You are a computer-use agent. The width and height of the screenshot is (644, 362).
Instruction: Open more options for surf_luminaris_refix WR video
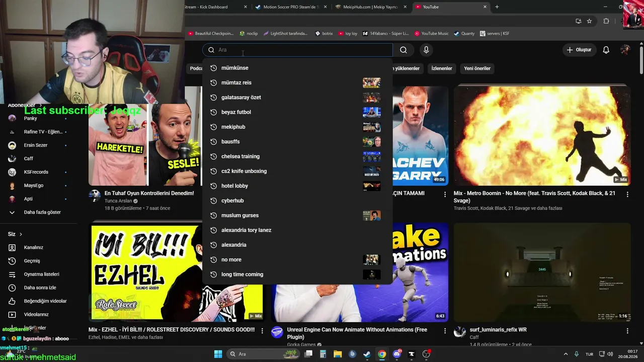627,331
